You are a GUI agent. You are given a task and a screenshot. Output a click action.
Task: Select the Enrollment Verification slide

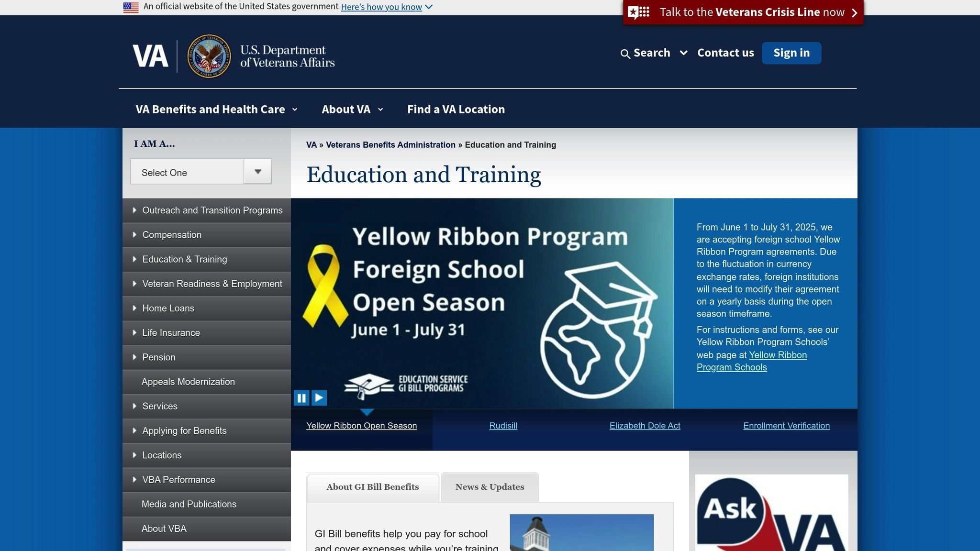tap(787, 426)
